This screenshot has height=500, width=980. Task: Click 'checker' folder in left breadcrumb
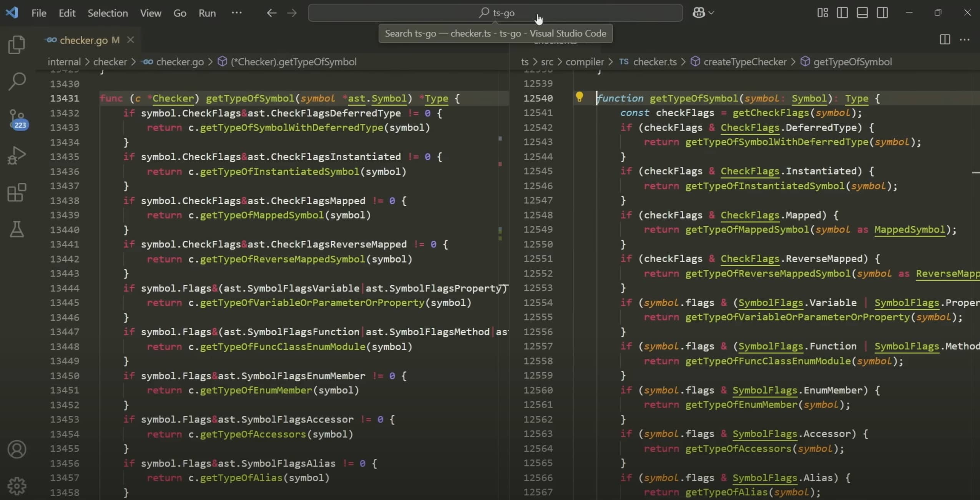(110, 62)
